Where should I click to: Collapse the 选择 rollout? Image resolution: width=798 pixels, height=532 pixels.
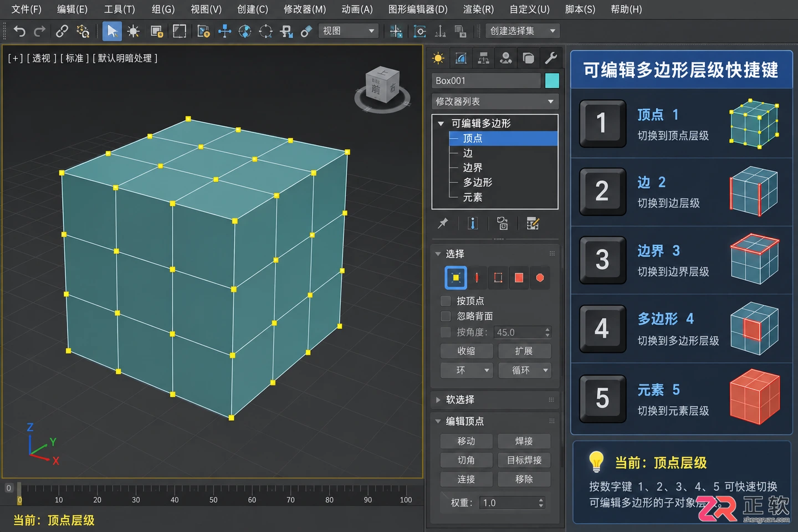[438, 254]
